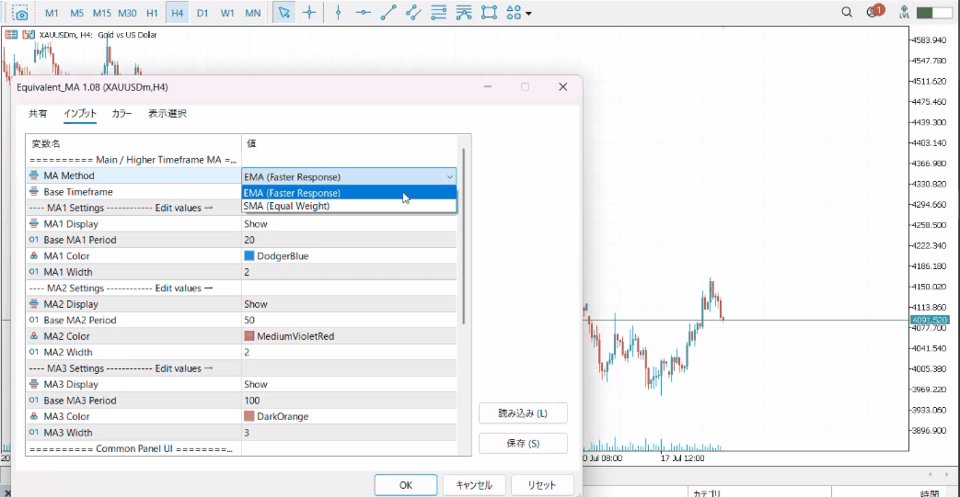Viewport: 960px width, 497px height.
Task: Switch chart to D1 timeframe
Action: pyautogui.click(x=202, y=13)
